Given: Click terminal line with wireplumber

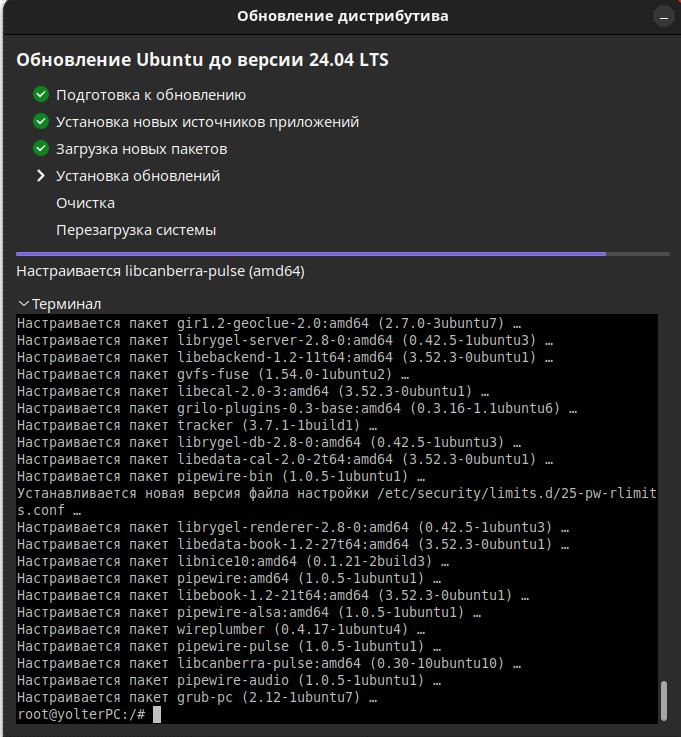Looking at the screenshot, I should [221, 629].
